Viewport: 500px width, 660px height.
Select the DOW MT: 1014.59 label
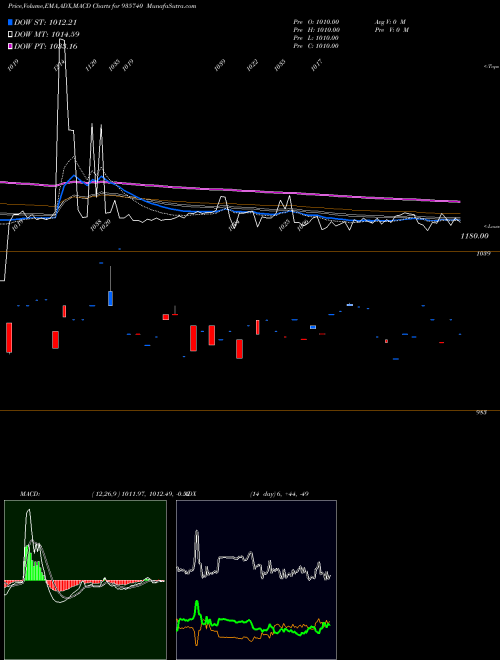pyautogui.click(x=47, y=34)
